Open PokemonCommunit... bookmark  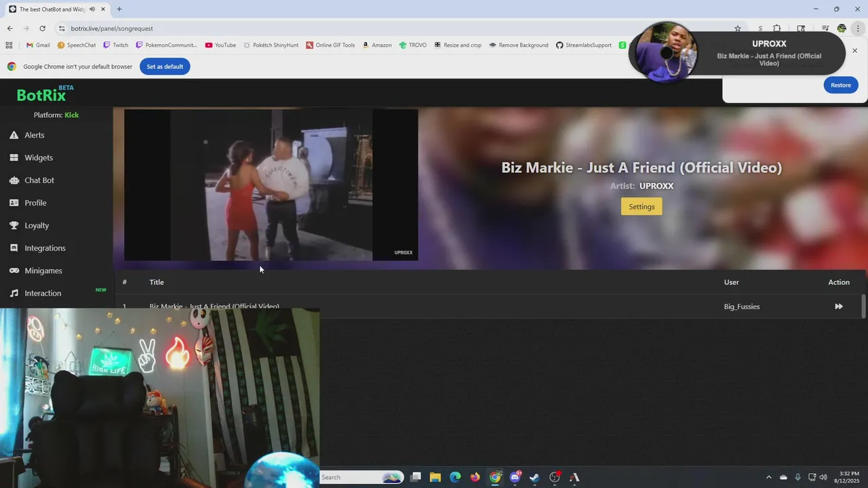(166, 45)
